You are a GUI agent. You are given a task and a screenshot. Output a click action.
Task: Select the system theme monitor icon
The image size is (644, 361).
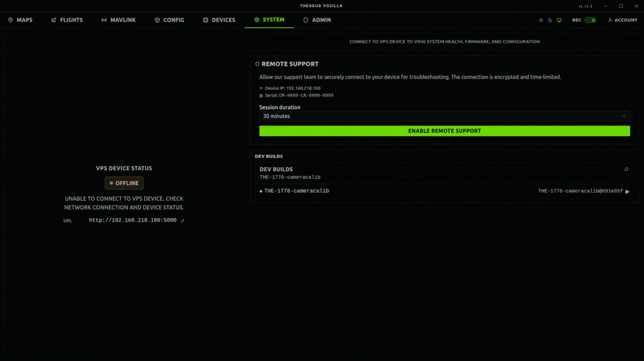[559, 20]
